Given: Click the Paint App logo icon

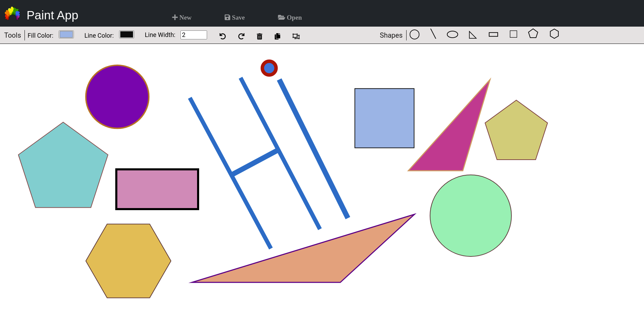Looking at the screenshot, I should (x=12, y=13).
